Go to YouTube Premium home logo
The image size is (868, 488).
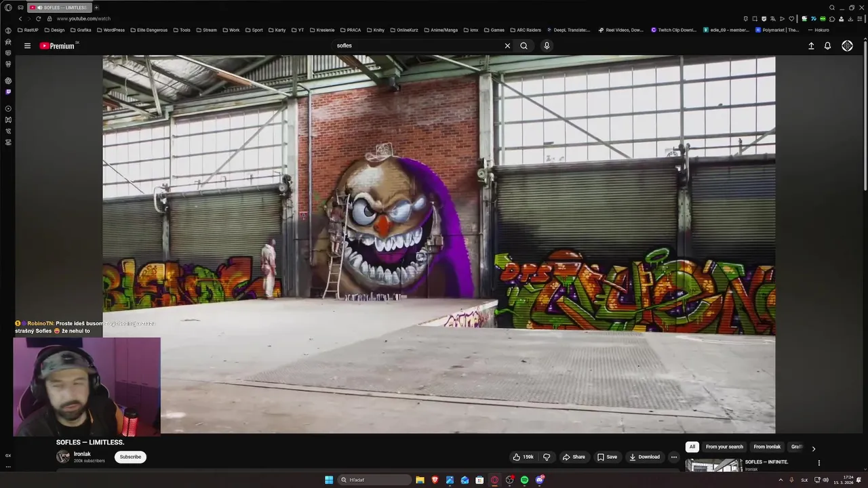57,45
